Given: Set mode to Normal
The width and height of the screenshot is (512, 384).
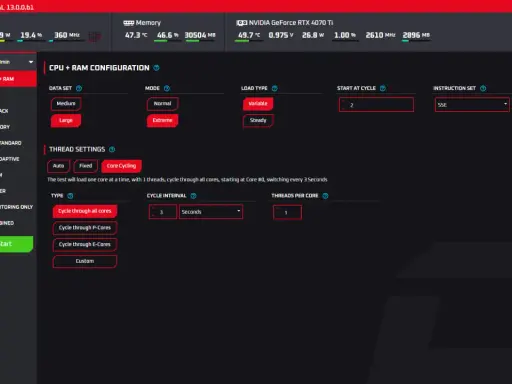Looking at the screenshot, I should (162, 104).
